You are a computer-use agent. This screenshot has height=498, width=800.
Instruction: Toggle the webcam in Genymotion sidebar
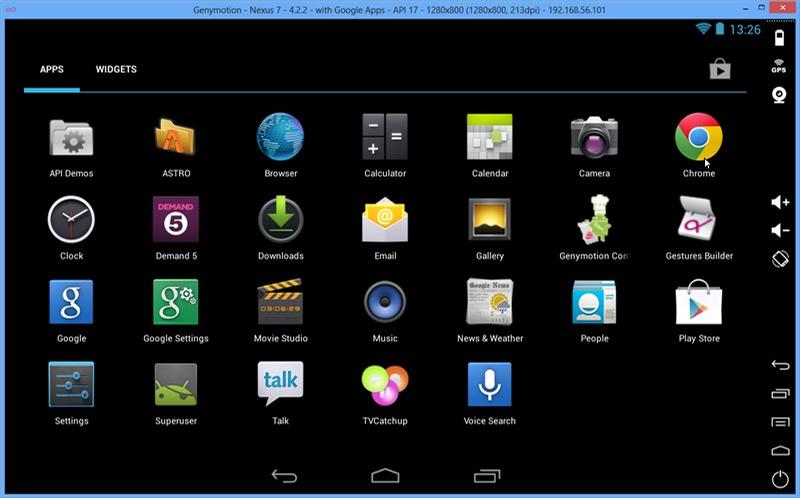pos(779,95)
